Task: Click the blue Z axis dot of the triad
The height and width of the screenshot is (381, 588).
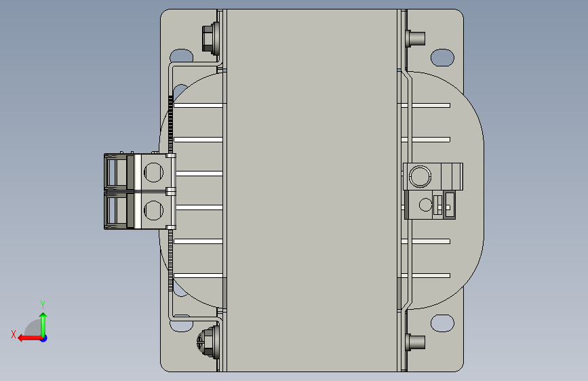Action: 44,338
